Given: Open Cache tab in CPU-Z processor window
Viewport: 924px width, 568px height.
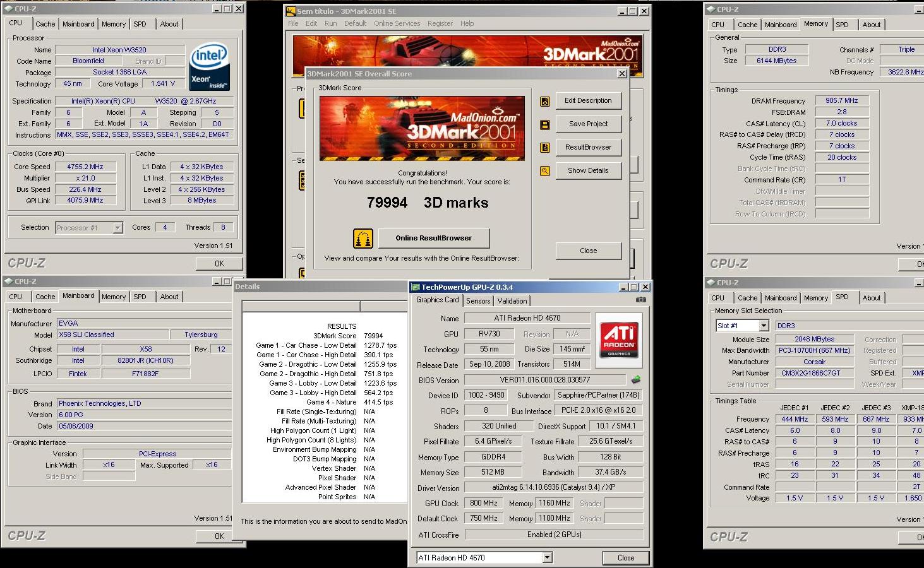Looking at the screenshot, I should coord(45,24).
